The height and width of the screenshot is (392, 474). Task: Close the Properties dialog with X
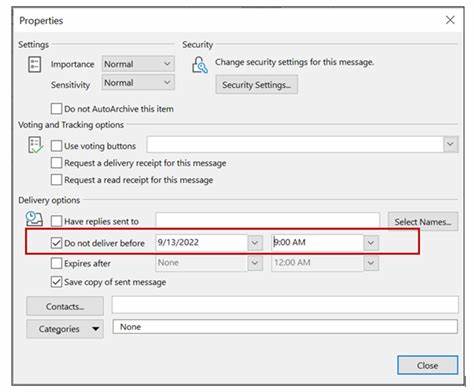click(450, 20)
